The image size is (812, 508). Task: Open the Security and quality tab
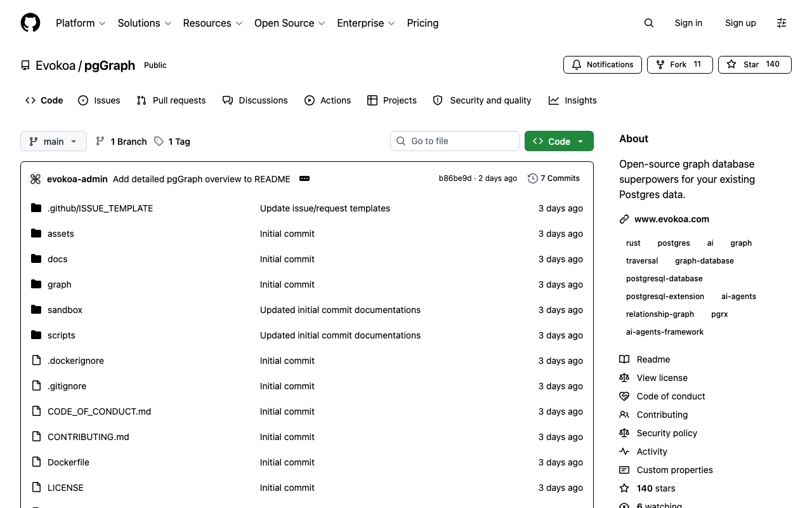(482, 100)
